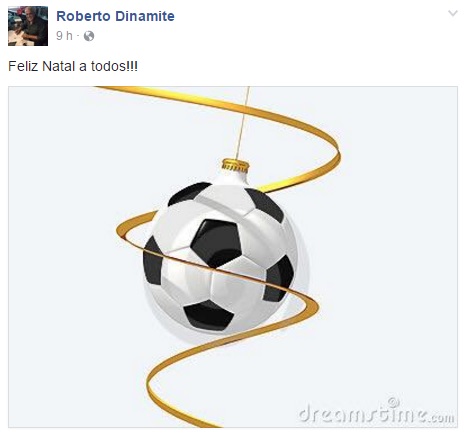
Task: Open the post via the 9 h timestamp
Action: 64,36
